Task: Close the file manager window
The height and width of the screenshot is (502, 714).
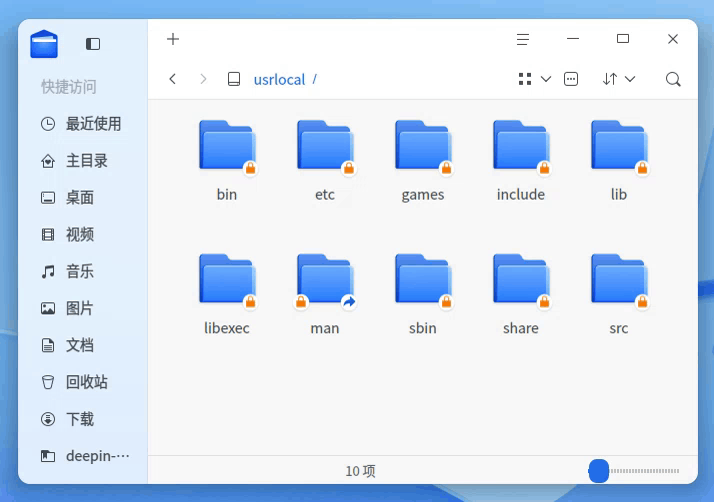Action: point(673,39)
